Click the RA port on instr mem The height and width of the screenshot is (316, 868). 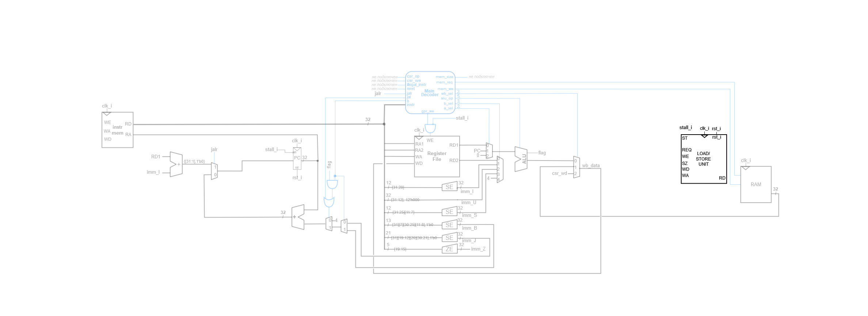point(128,135)
